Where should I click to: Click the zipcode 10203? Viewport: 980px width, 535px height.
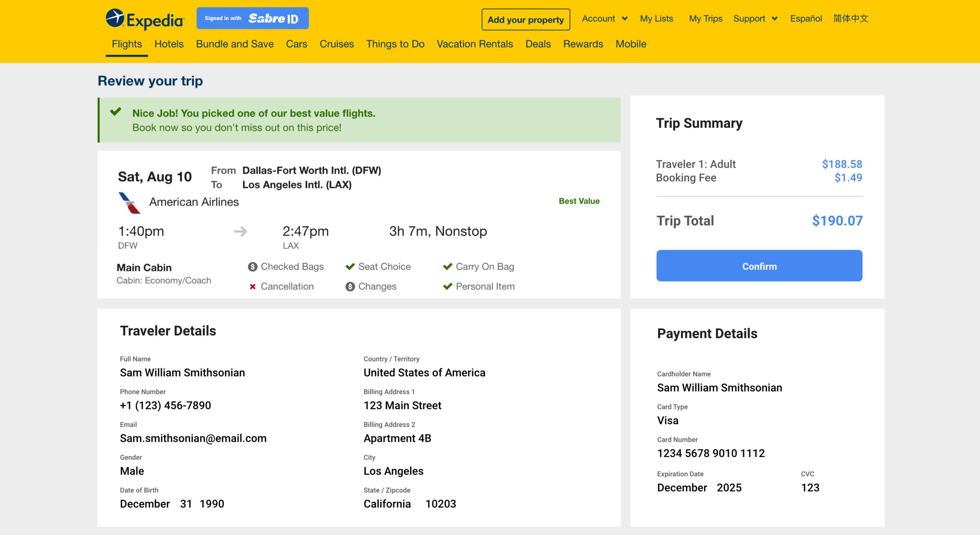tap(441, 504)
